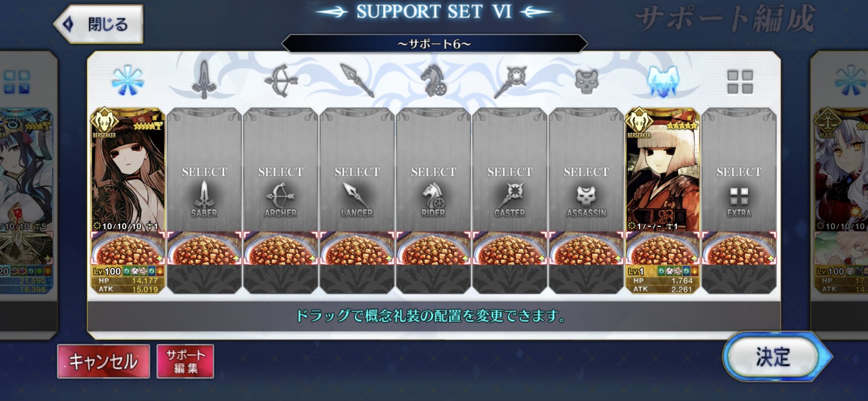The width and height of the screenshot is (868, 401).
Task: Click the 閉じる close button
Action: pyautogui.click(x=99, y=24)
